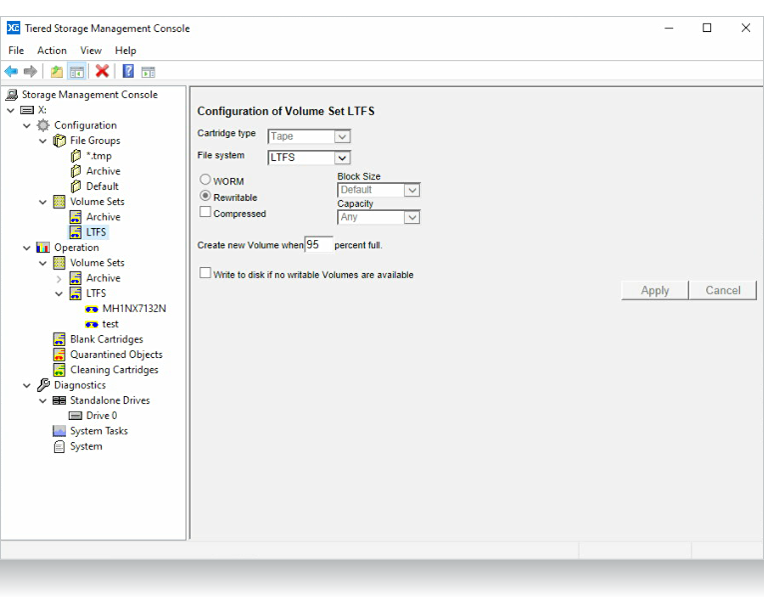The height and width of the screenshot is (597, 764).
Task: Click the Cleaning Cartridges icon
Action: tap(59, 370)
